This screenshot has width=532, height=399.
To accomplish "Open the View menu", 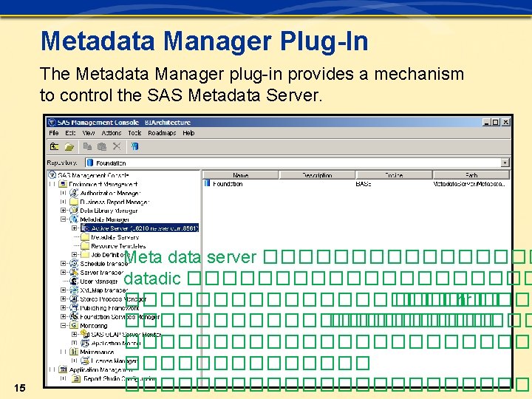I will pos(89,133).
